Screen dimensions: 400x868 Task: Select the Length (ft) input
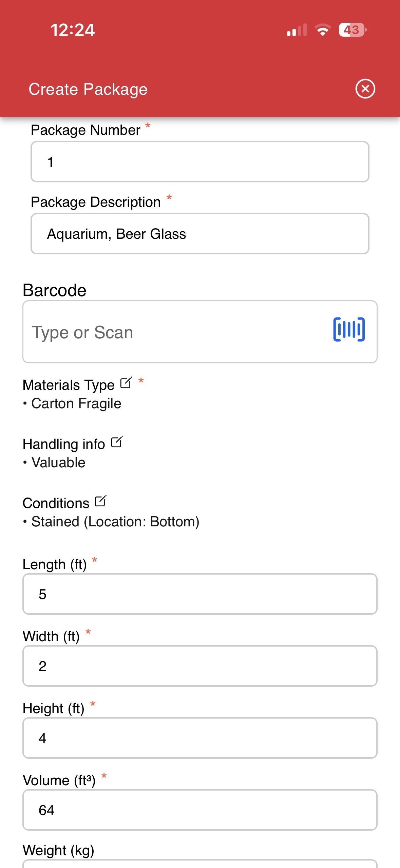pos(200,594)
